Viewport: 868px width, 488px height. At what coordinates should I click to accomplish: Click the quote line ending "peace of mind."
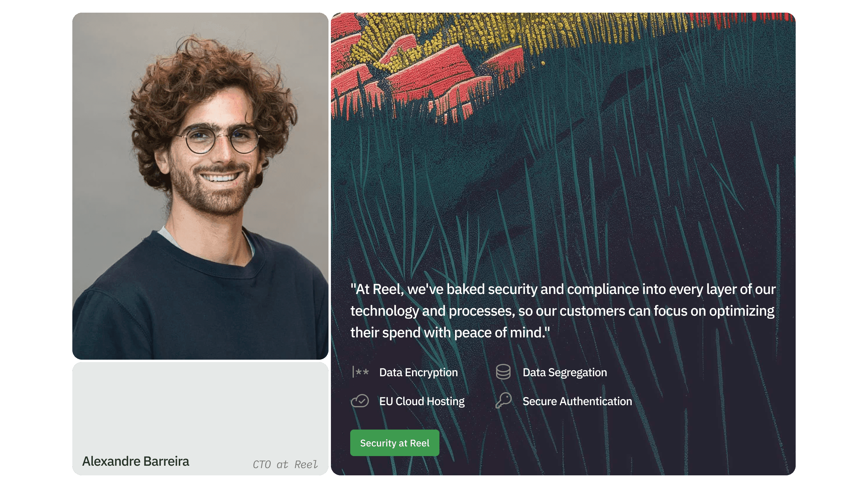(450, 332)
